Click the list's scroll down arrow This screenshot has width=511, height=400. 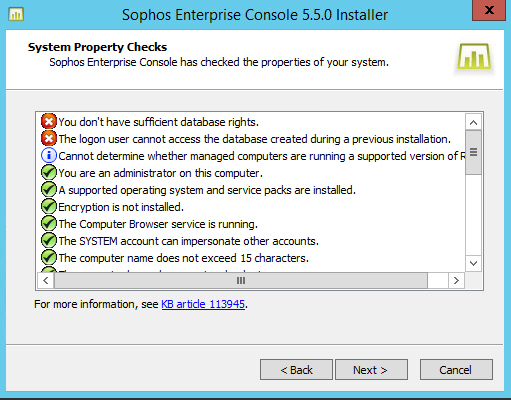coord(473,263)
